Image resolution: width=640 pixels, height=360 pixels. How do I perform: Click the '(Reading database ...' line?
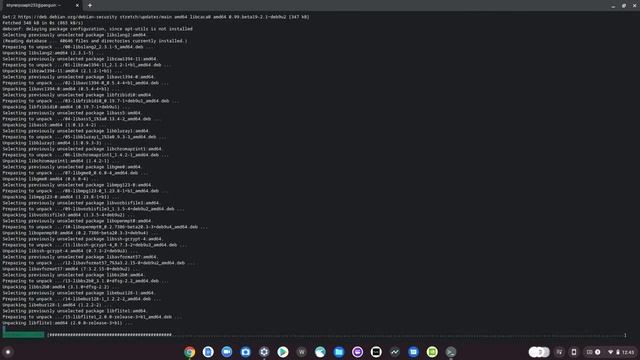pos(95,41)
